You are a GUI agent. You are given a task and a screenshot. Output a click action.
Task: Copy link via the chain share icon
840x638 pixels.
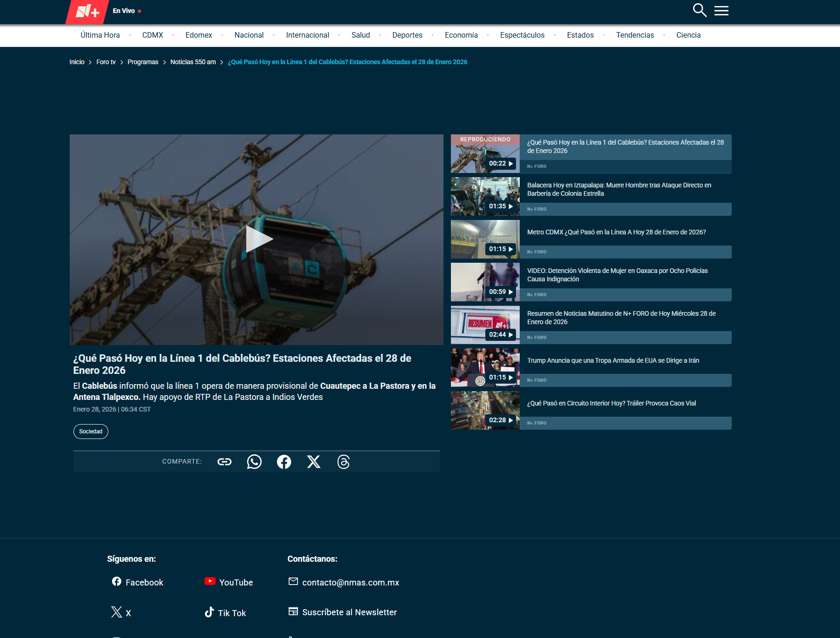(225, 462)
